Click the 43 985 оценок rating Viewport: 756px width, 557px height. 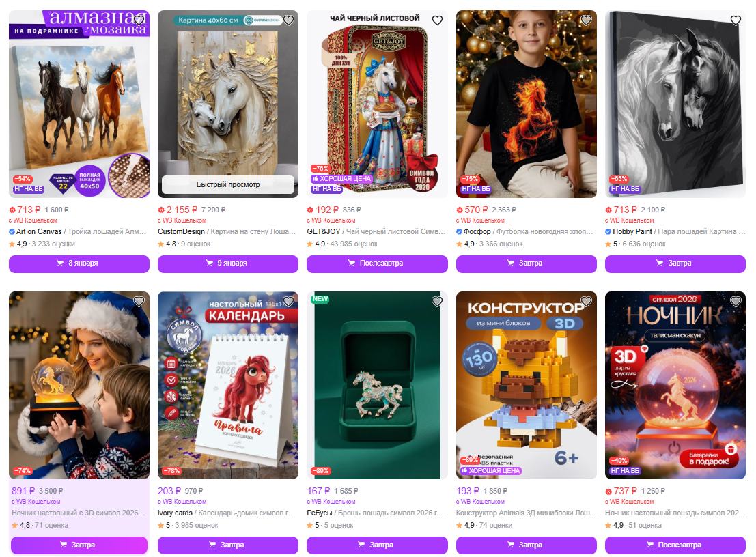coord(353,244)
